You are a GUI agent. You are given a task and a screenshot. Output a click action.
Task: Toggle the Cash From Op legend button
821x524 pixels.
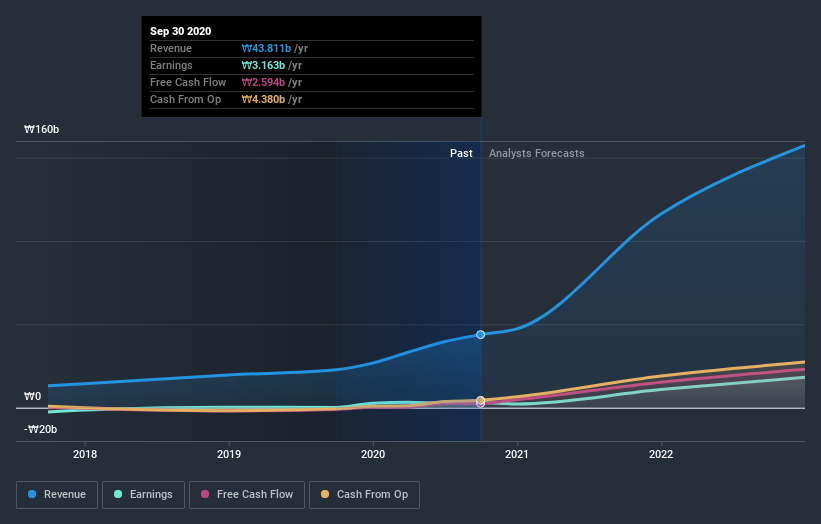point(364,495)
